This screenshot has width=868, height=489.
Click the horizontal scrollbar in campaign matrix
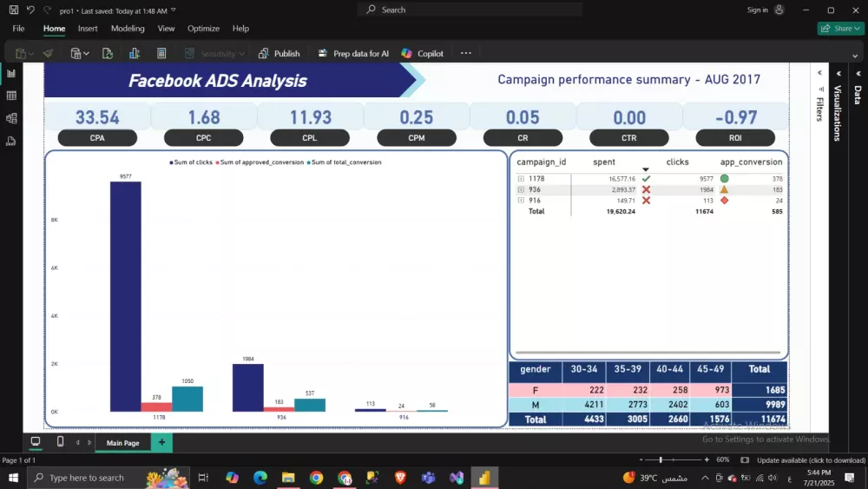[648, 353]
